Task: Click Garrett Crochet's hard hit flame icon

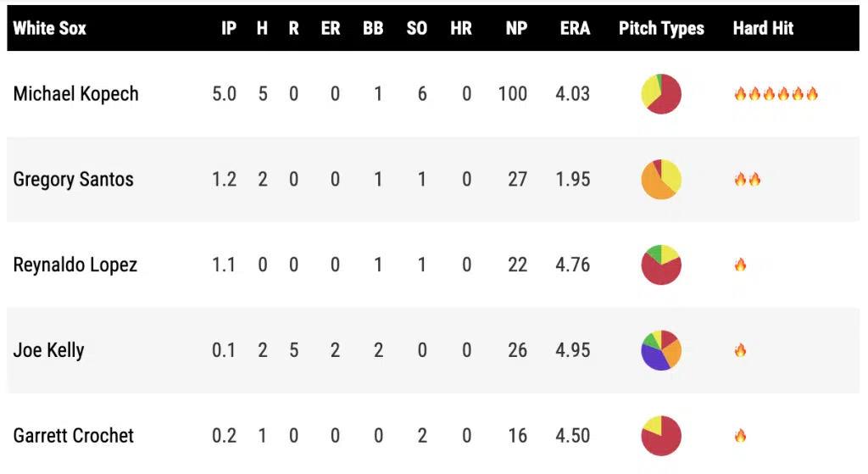Action: tap(740, 436)
